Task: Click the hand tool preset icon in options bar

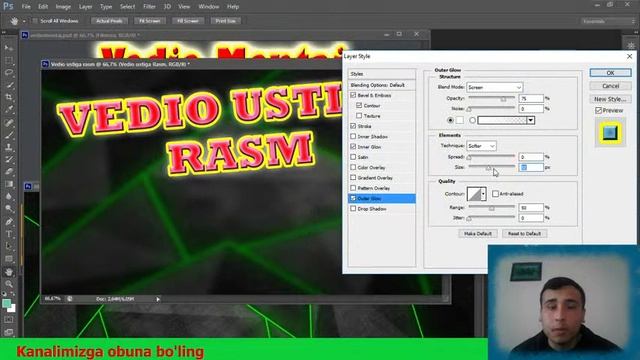Action: click(14, 21)
